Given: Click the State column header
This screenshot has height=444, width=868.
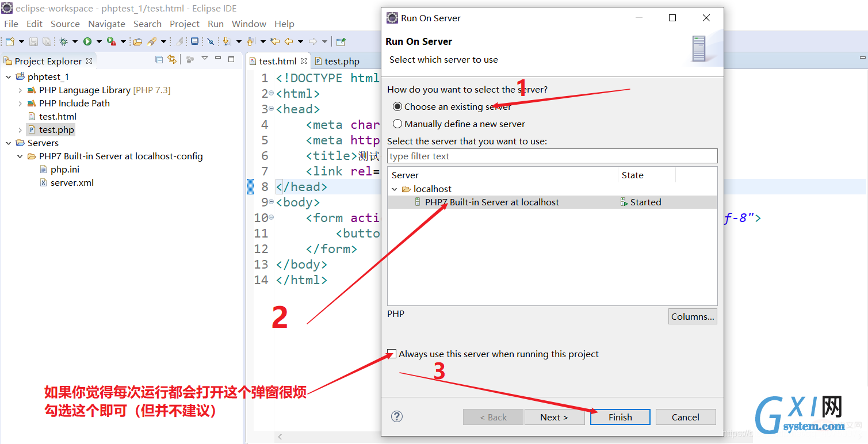Looking at the screenshot, I should click(x=647, y=175).
